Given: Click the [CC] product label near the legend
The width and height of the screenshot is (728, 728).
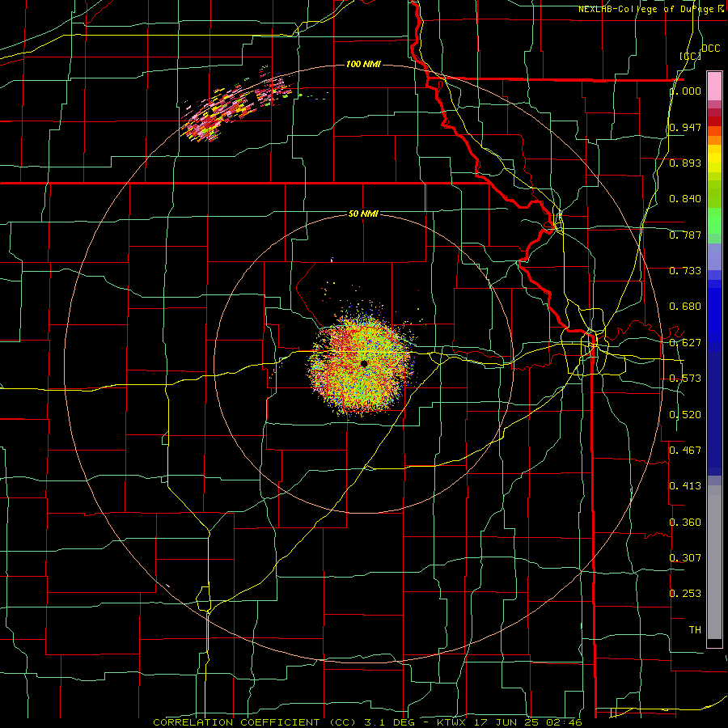Looking at the screenshot, I should click(690, 56).
